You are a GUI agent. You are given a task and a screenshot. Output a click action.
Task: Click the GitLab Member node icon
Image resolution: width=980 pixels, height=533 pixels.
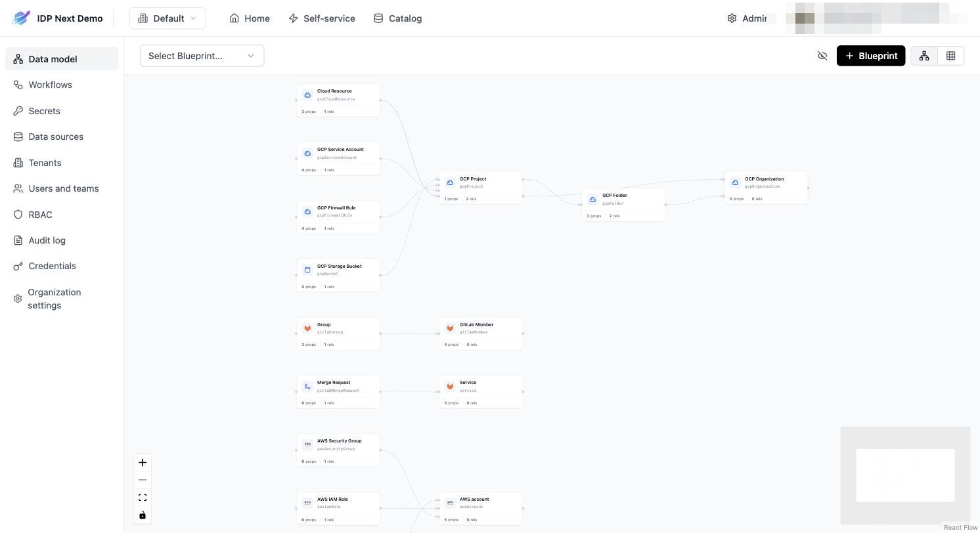[450, 328]
